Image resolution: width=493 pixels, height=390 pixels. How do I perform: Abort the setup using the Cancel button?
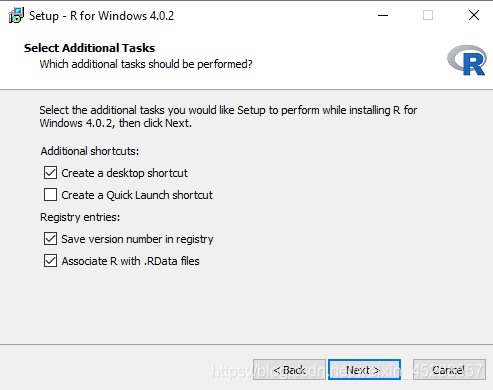pyautogui.click(x=449, y=370)
